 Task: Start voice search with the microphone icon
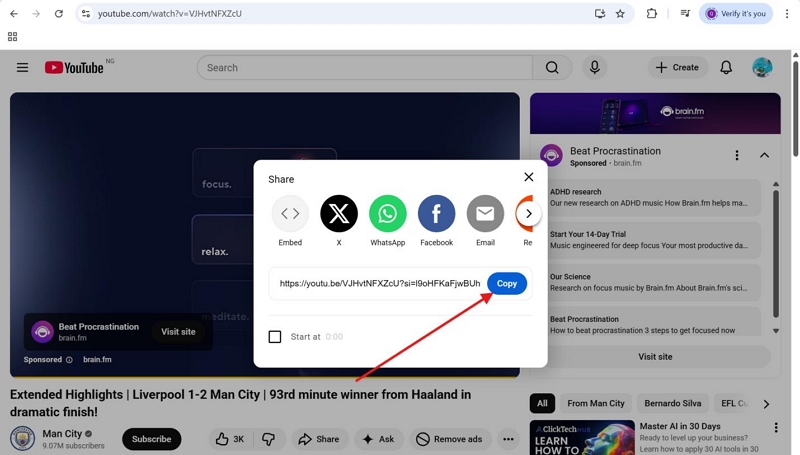click(x=594, y=67)
